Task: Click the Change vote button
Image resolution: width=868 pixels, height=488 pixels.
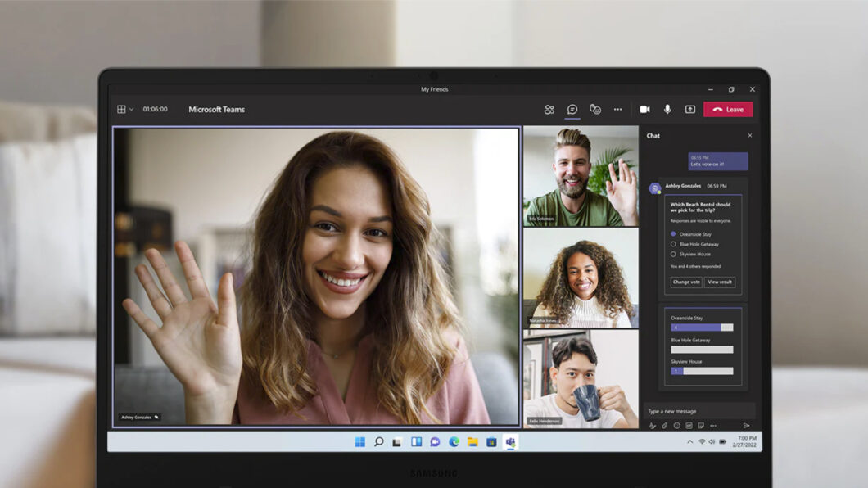Action: pos(686,282)
